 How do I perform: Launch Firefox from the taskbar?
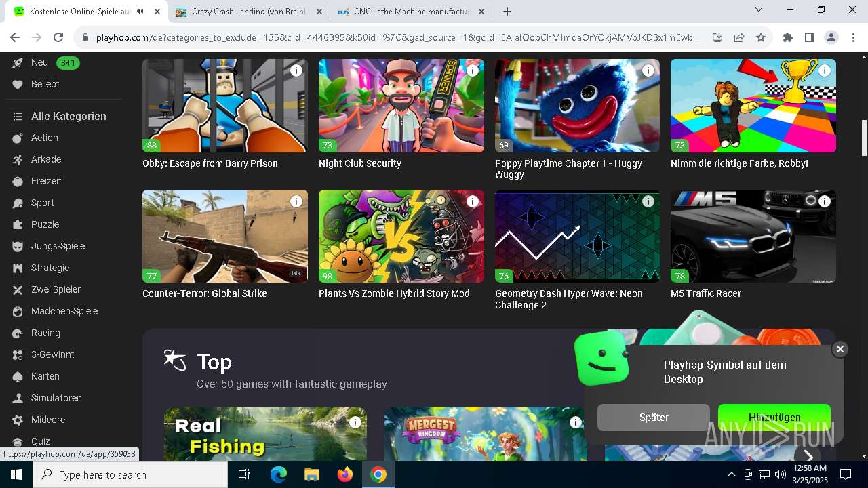pyautogui.click(x=345, y=474)
